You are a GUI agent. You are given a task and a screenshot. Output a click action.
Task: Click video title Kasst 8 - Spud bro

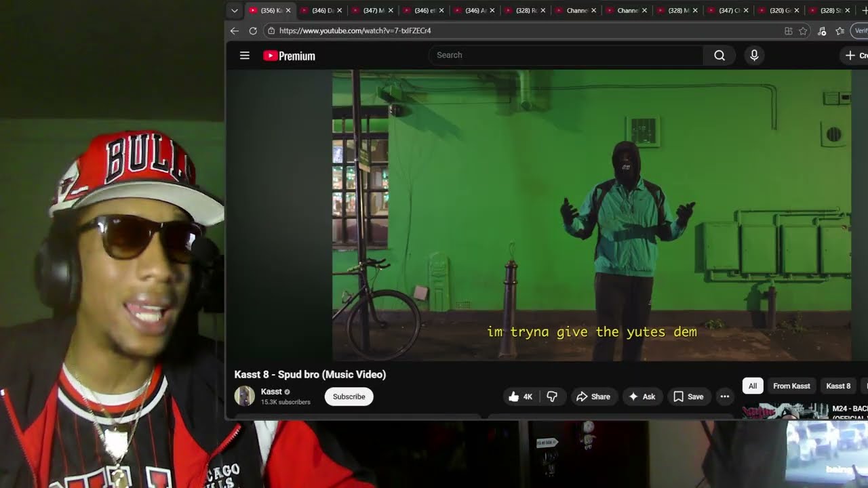tap(310, 374)
